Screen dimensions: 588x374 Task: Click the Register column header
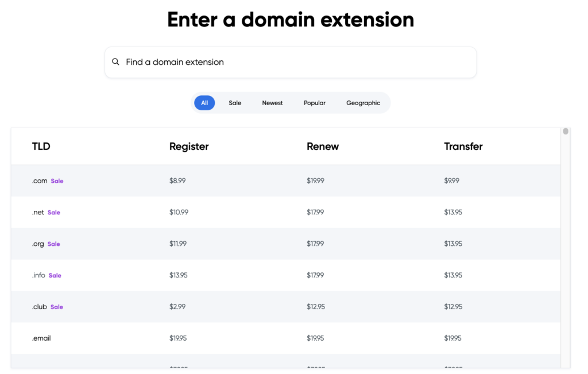click(x=189, y=146)
